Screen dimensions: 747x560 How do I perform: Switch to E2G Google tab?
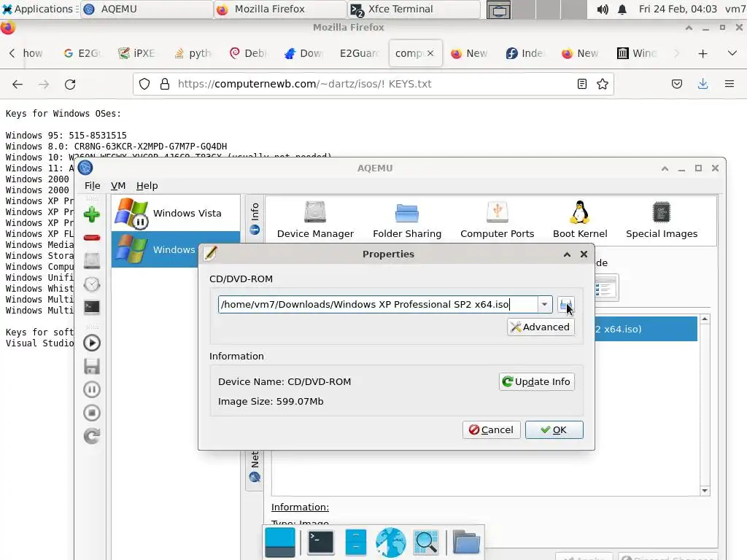[82, 53]
